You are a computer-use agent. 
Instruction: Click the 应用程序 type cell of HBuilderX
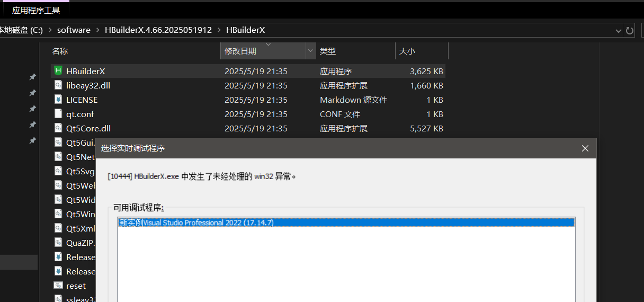(336, 71)
